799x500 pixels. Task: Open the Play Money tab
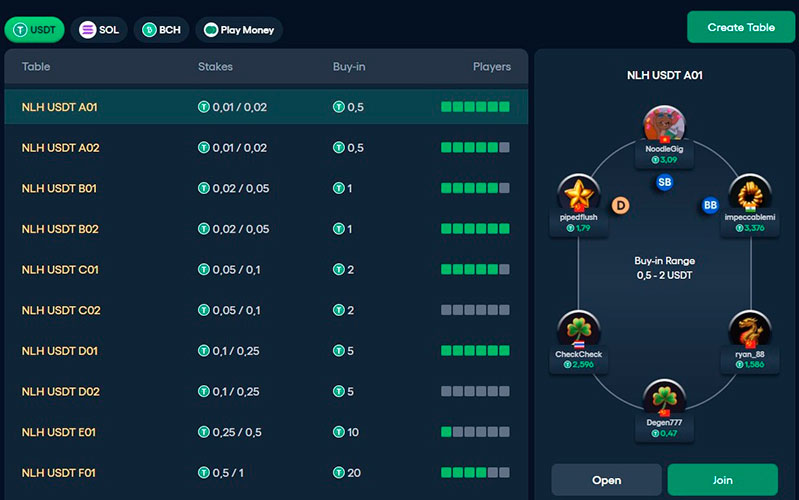tap(239, 30)
